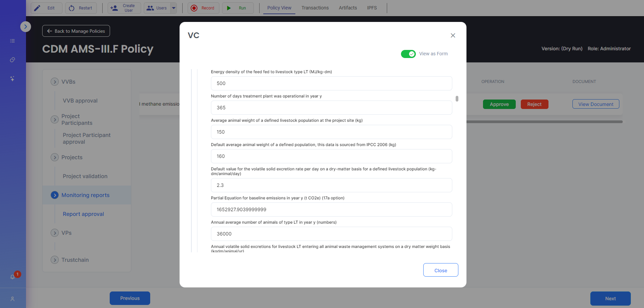Open the Artifacts tab
This screenshot has height=308, width=644.
pyautogui.click(x=348, y=8)
